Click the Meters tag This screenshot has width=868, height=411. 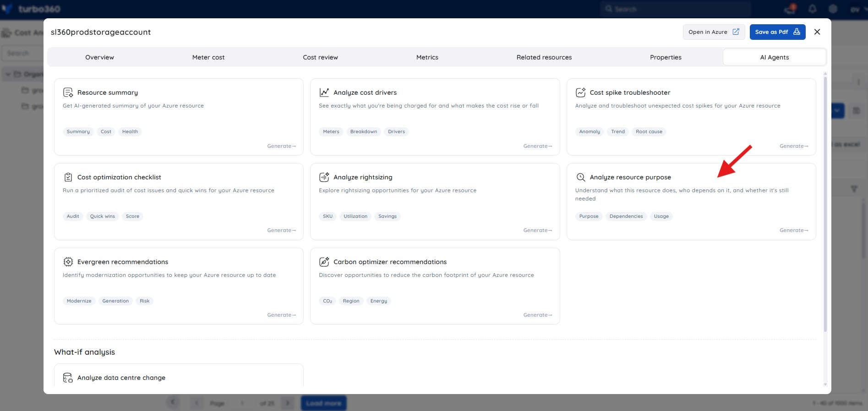(x=331, y=131)
